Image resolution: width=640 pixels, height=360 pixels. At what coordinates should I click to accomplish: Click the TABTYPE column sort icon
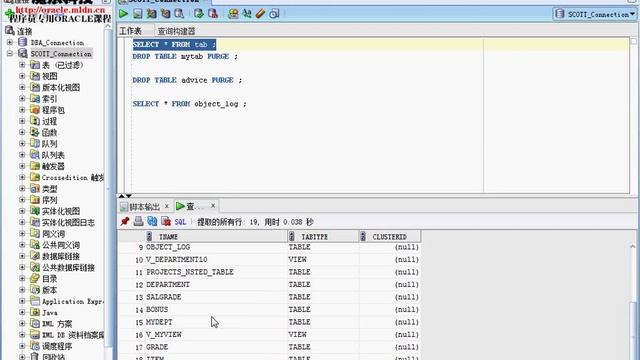[291, 236]
